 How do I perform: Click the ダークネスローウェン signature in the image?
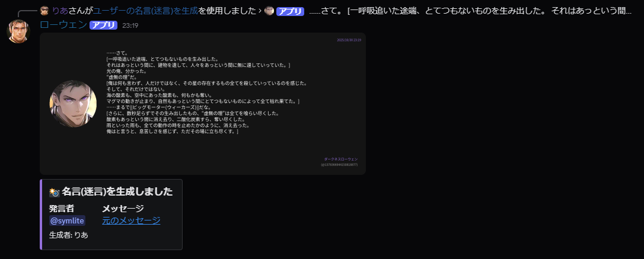(340, 159)
